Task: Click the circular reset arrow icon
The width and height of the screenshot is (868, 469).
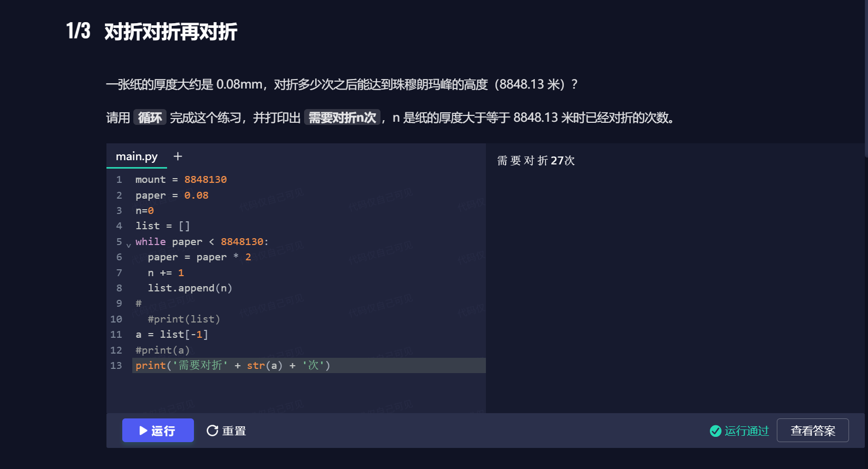Action: pyautogui.click(x=212, y=431)
